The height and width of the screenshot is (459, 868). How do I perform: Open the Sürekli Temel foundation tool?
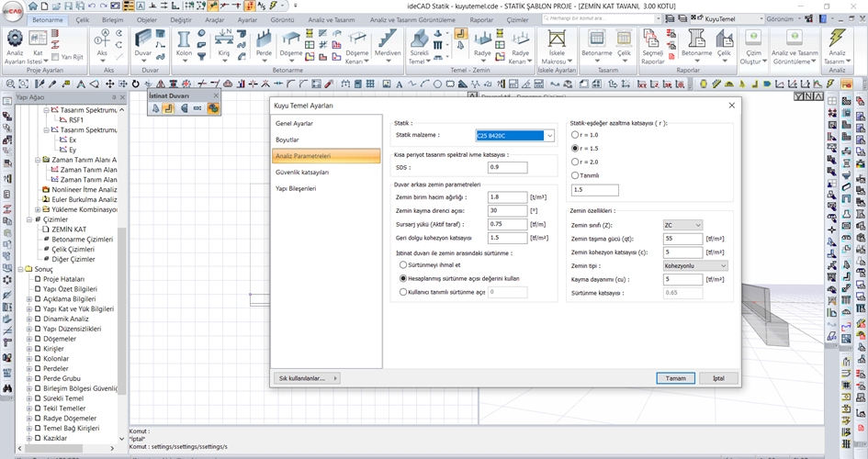click(x=419, y=39)
